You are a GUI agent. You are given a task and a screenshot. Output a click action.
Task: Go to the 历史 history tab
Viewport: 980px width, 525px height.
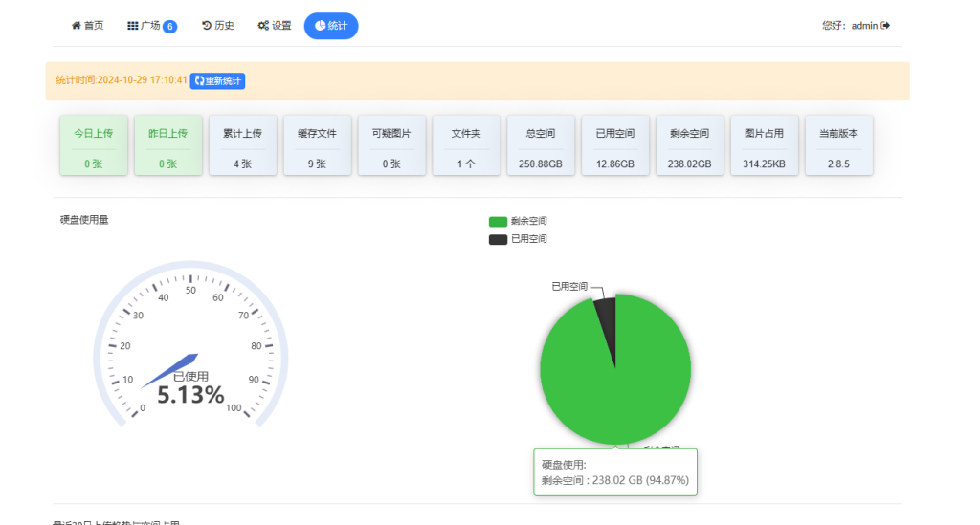[218, 26]
